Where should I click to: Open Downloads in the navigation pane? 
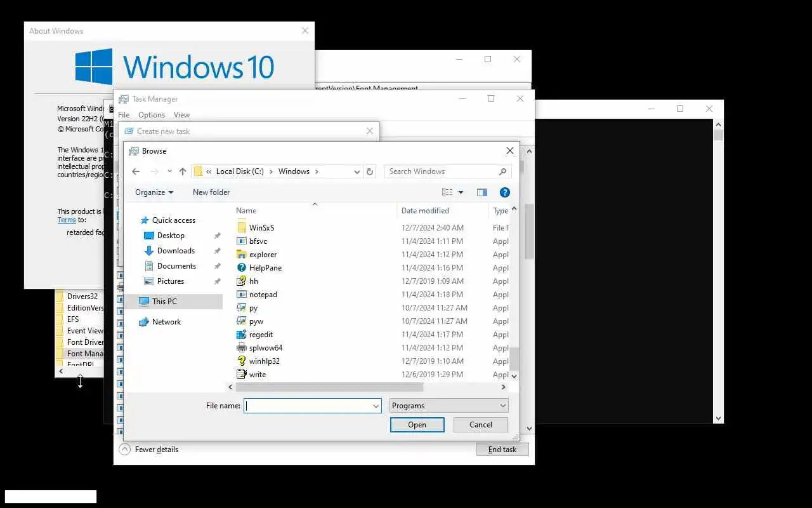tap(176, 251)
